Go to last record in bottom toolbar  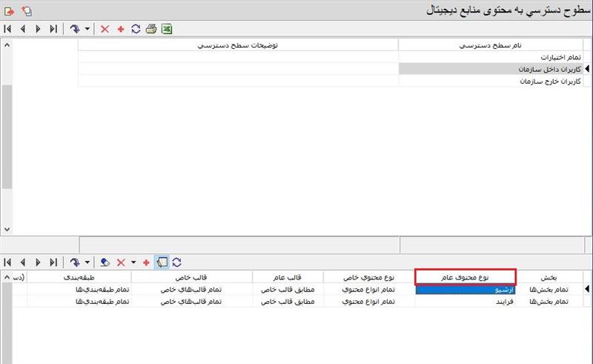tap(53, 262)
